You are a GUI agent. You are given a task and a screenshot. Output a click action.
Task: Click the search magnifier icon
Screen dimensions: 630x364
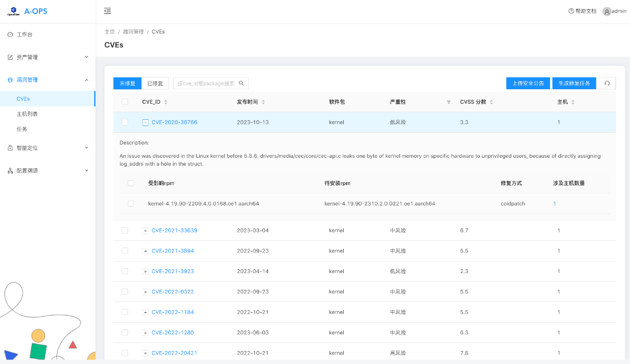(242, 83)
